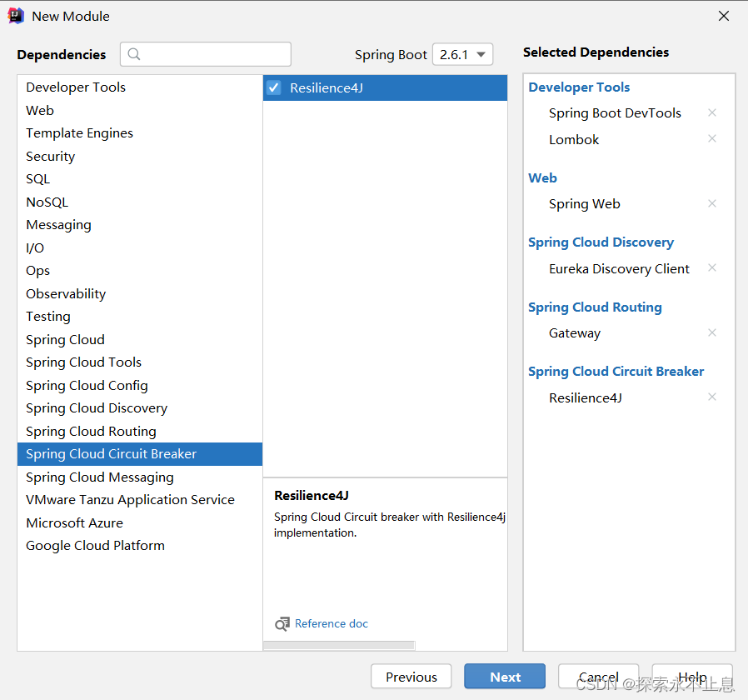Remove Lombok from selected dependencies
This screenshot has height=700, width=748.
point(711,139)
